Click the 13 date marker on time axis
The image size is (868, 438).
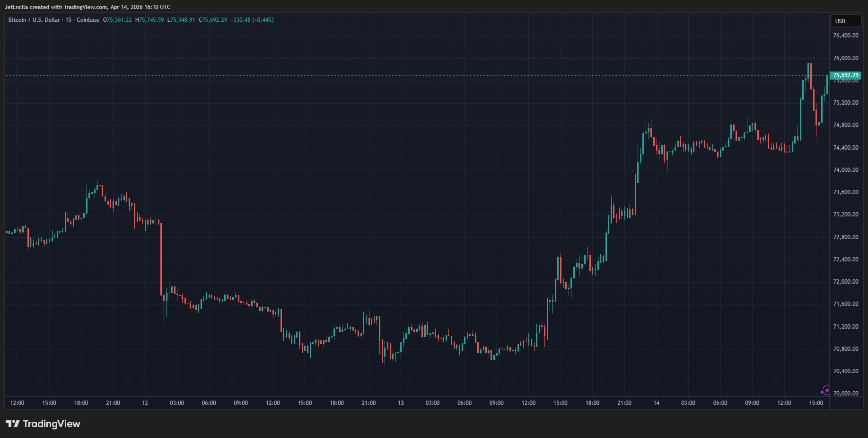pyautogui.click(x=401, y=403)
